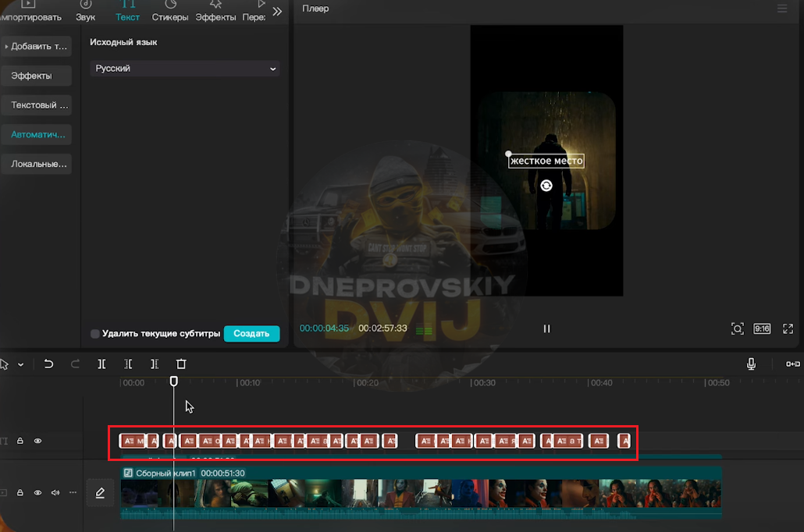This screenshot has width=804, height=532.
Task: Open the Стикеры tab
Action: (170, 11)
